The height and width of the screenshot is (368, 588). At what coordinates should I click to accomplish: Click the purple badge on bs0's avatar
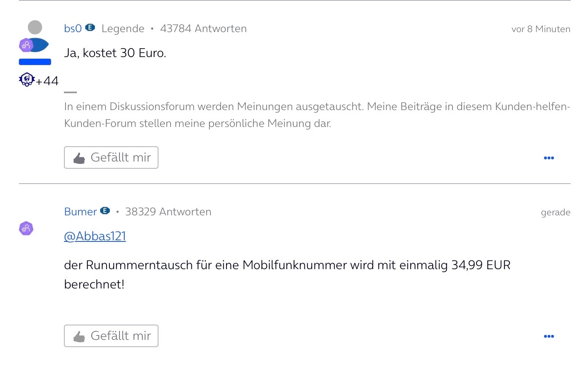pos(26,45)
